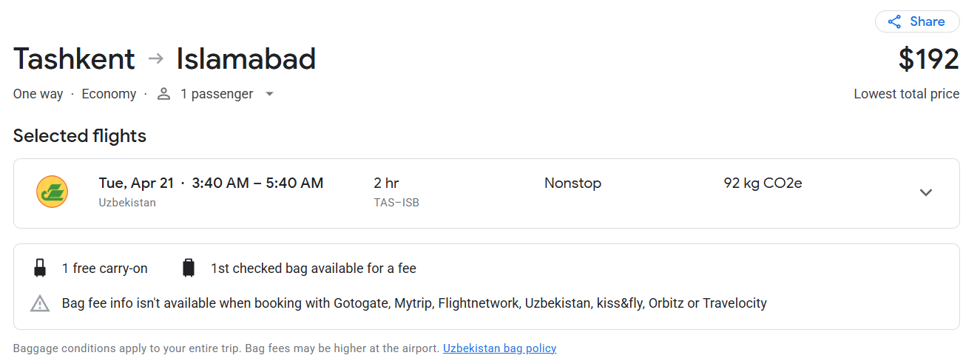
Task: Expand the selected flight details chevron
Action: coord(925,192)
